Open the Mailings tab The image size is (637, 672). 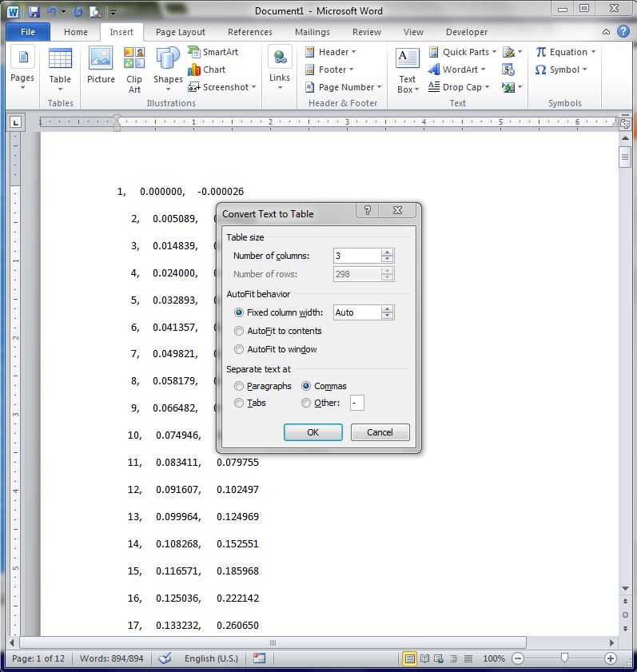(311, 32)
